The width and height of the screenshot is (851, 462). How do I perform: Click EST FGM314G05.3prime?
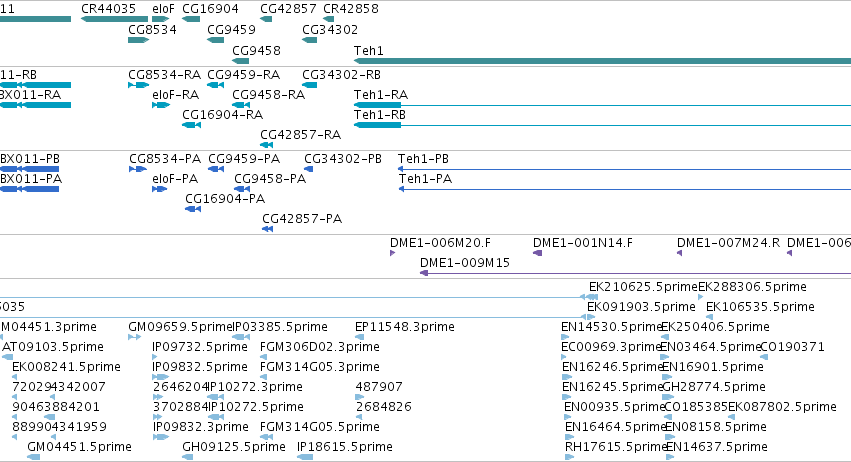[320, 367]
